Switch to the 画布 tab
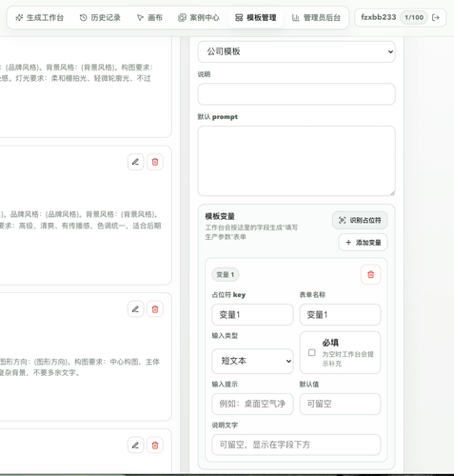This screenshot has height=476, width=454. (x=149, y=18)
